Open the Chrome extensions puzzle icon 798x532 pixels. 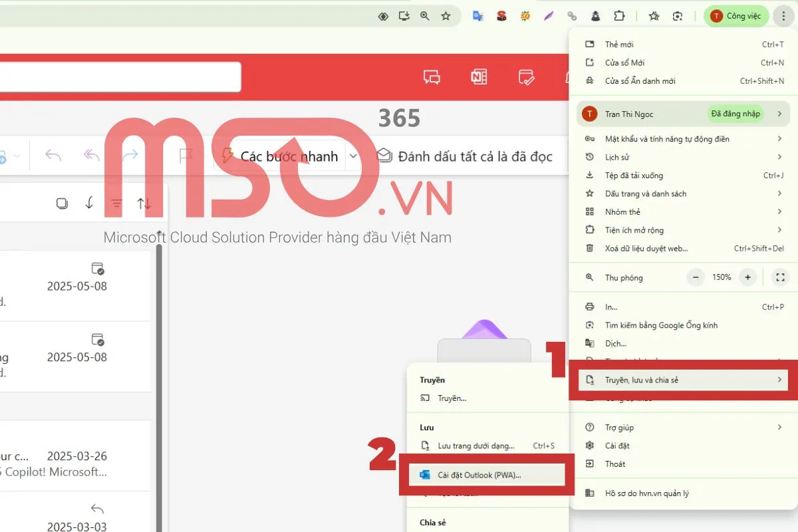(x=619, y=15)
